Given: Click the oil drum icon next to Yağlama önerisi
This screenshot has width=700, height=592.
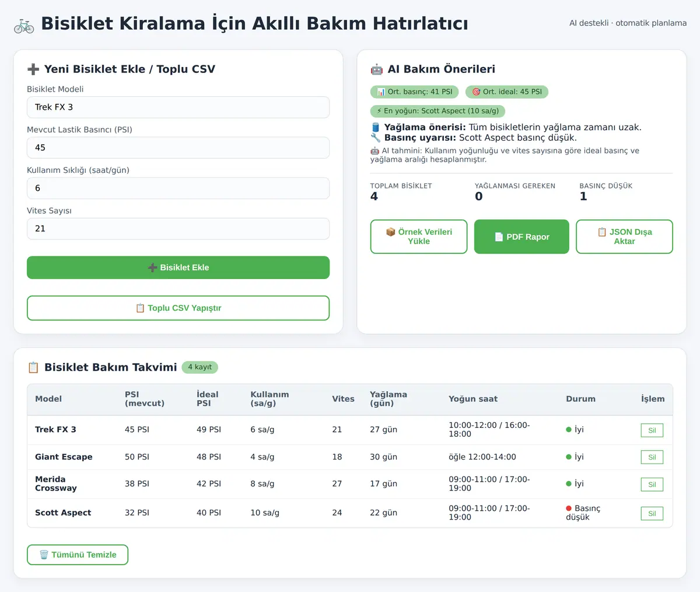Looking at the screenshot, I should click(x=376, y=127).
